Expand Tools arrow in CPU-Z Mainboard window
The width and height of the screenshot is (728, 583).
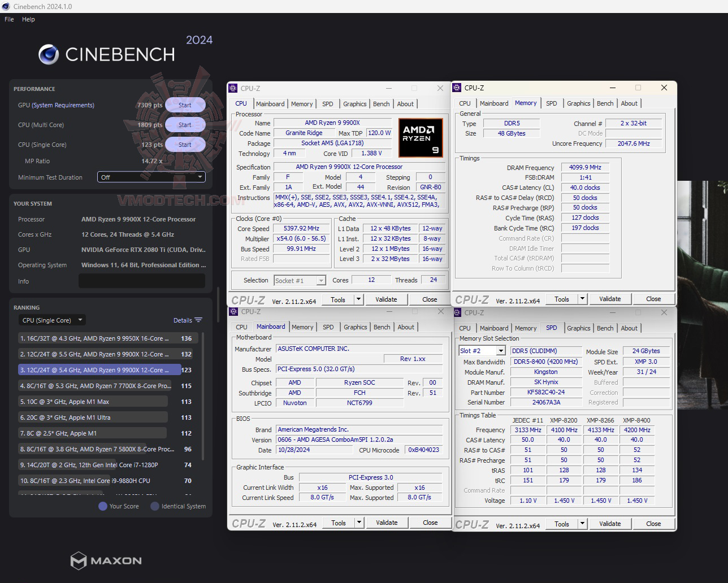[x=359, y=523]
